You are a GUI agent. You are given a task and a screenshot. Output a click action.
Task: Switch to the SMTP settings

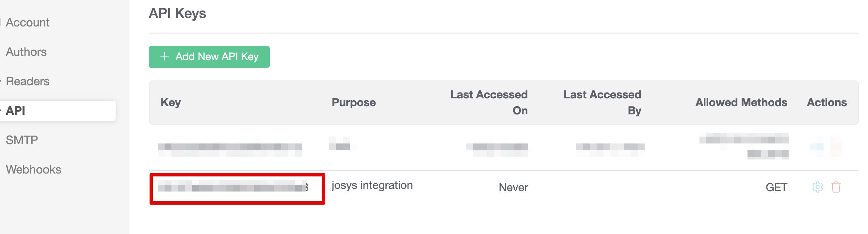coord(22,140)
